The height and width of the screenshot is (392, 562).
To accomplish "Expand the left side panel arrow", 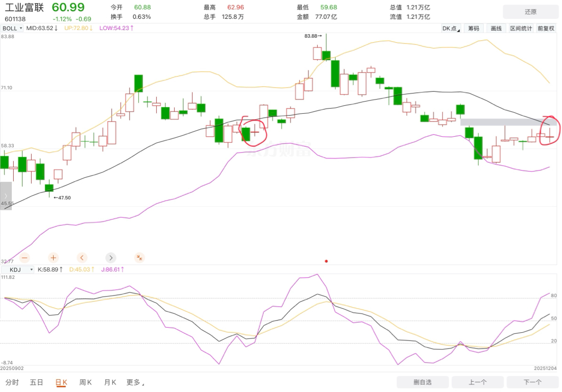I will (x=6, y=196).
